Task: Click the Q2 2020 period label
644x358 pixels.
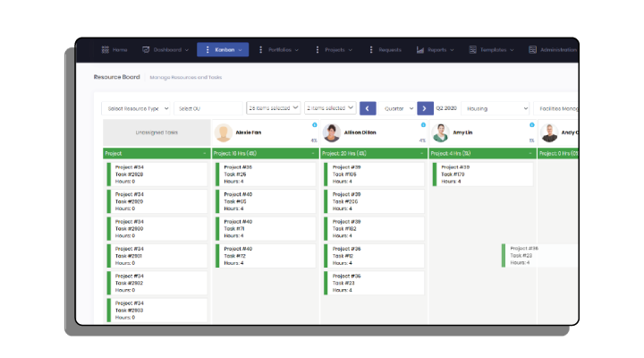Action: [x=446, y=108]
